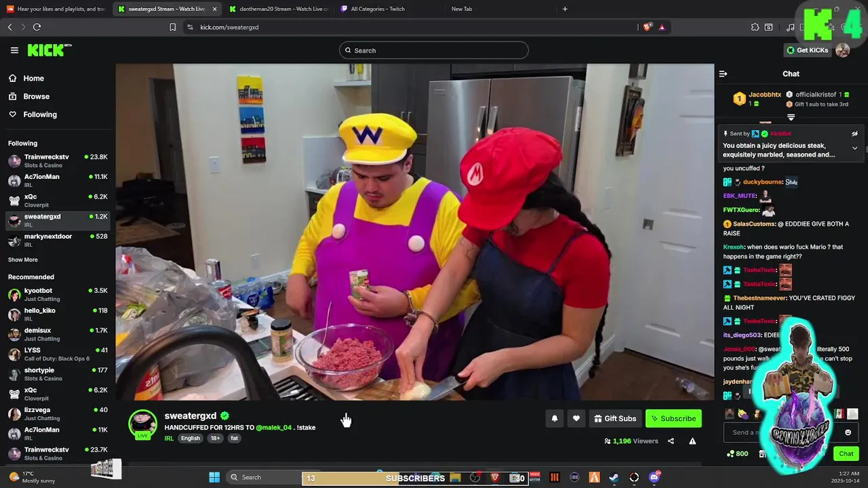Click Jacobbhtx top gifter name
The image size is (868, 488).
tap(765, 95)
